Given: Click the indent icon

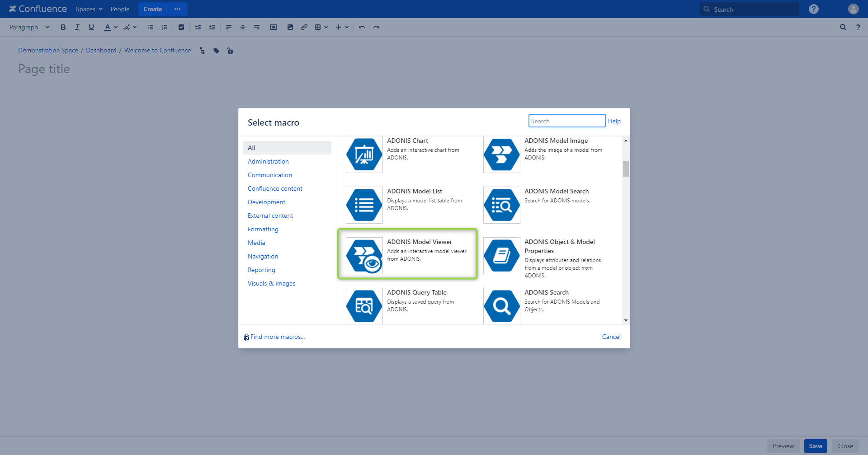Looking at the screenshot, I should tap(212, 27).
